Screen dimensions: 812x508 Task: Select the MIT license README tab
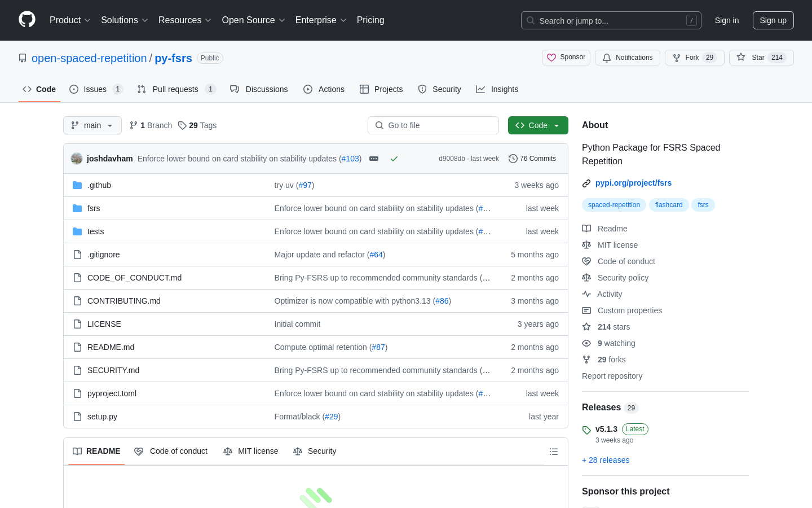tap(251, 451)
